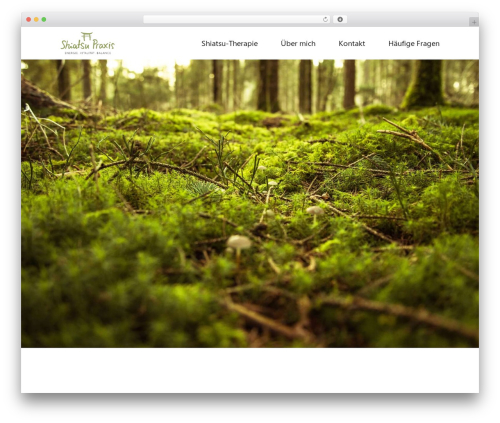Image resolution: width=500 pixels, height=423 pixels.
Task: Click the browser address bar
Action: pyautogui.click(x=237, y=20)
